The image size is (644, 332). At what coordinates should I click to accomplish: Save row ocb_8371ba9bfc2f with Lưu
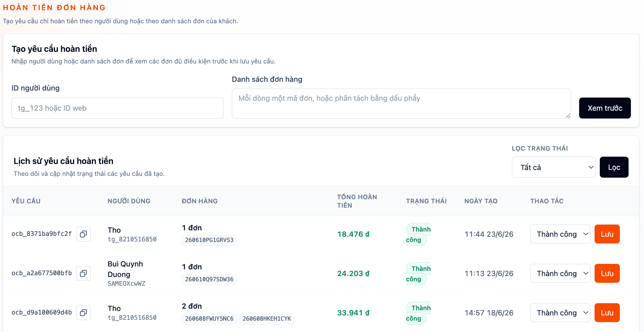point(607,234)
